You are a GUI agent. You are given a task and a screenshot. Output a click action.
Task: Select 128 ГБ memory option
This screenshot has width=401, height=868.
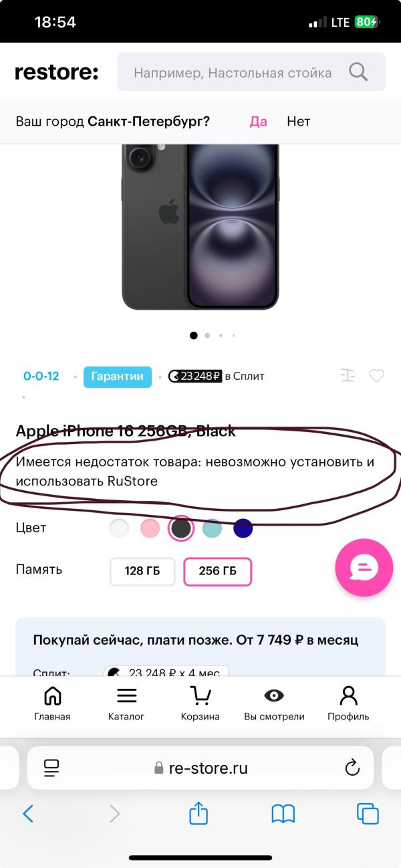142,572
